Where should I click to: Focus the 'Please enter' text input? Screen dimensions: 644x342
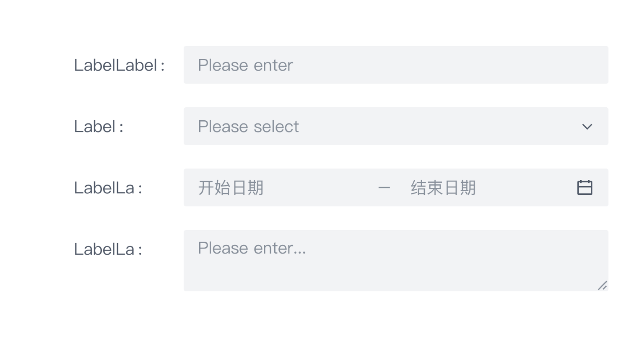click(395, 65)
